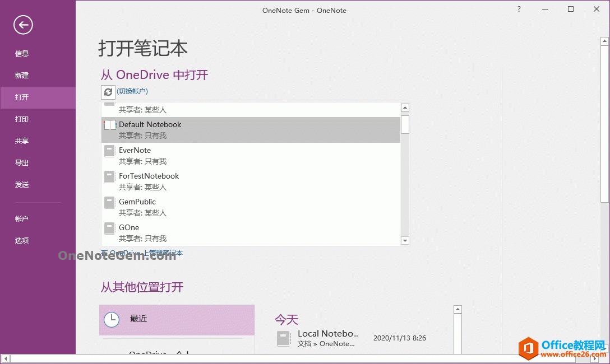This screenshot has width=610, height=364.
Task: Select the 最近 location entry
Action: click(177, 320)
